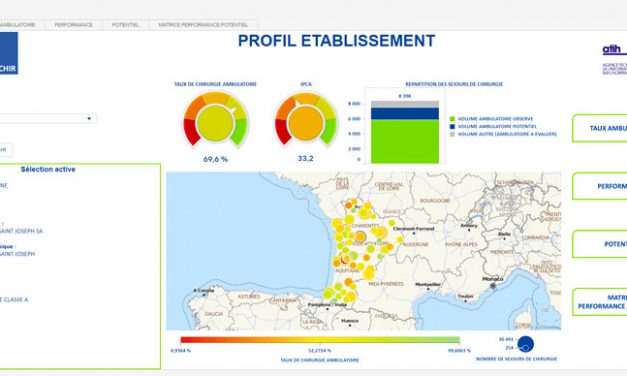Click the blue circle size legend
The height and width of the screenshot is (376, 627).
525,344
